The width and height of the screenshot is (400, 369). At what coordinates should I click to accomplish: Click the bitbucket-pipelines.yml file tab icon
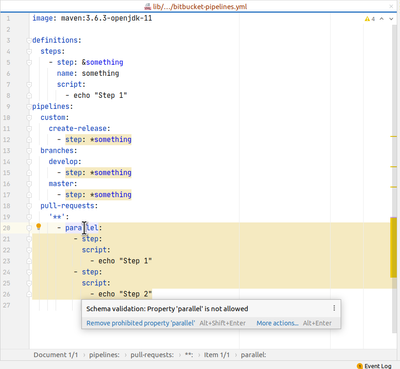pyautogui.click(x=148, y=6)
